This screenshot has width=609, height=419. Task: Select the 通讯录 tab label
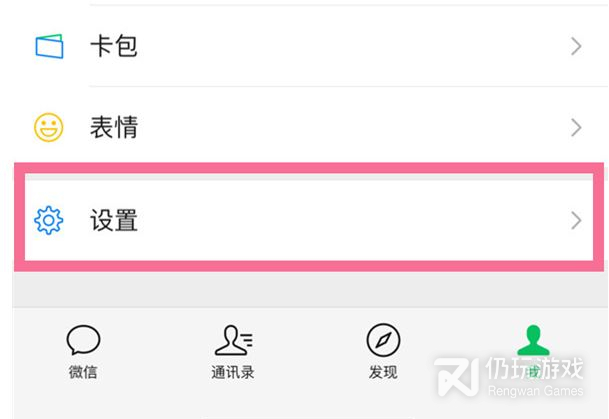tap(233, 373)
